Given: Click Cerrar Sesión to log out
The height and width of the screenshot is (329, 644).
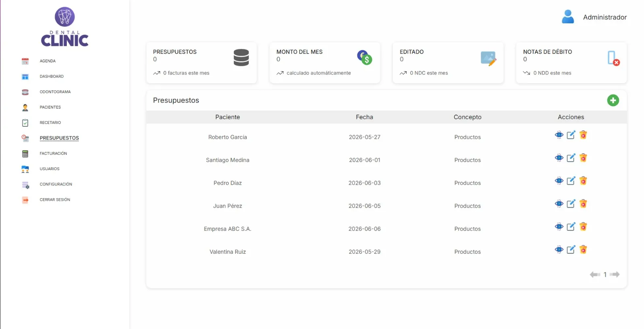Looking at the screenshot, I should [55, 200].
